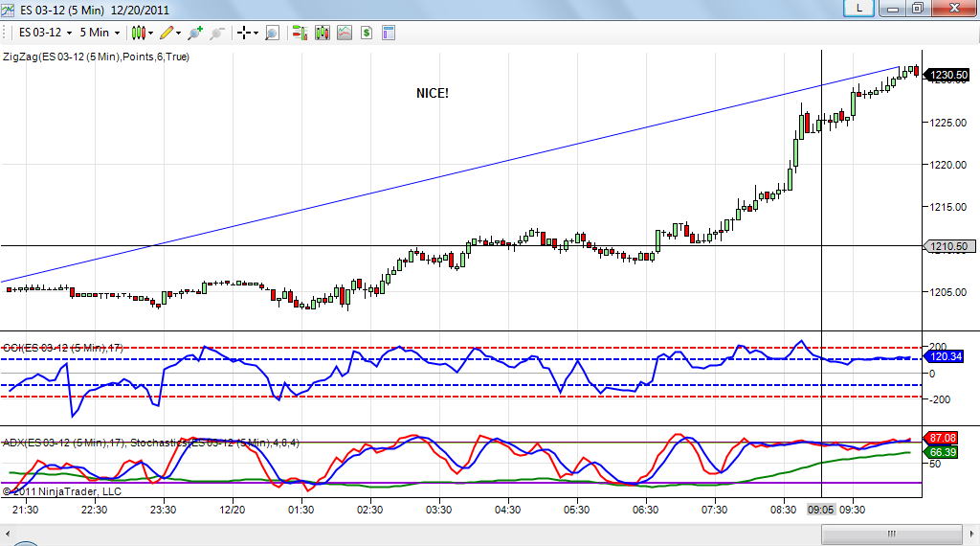
Task: Click the 12/20 date axis label
Action: tap(232, 510)
